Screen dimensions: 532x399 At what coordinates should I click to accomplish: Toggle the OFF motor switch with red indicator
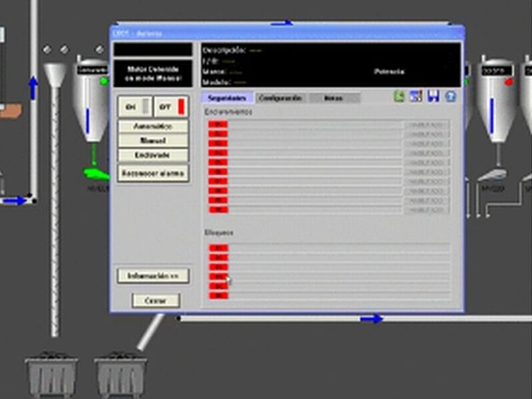pos(170,106)
